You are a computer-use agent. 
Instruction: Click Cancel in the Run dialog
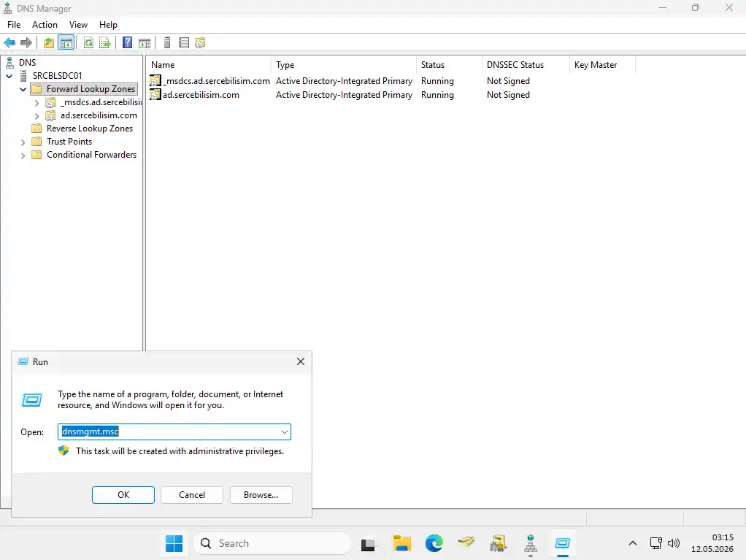[192, 495]
